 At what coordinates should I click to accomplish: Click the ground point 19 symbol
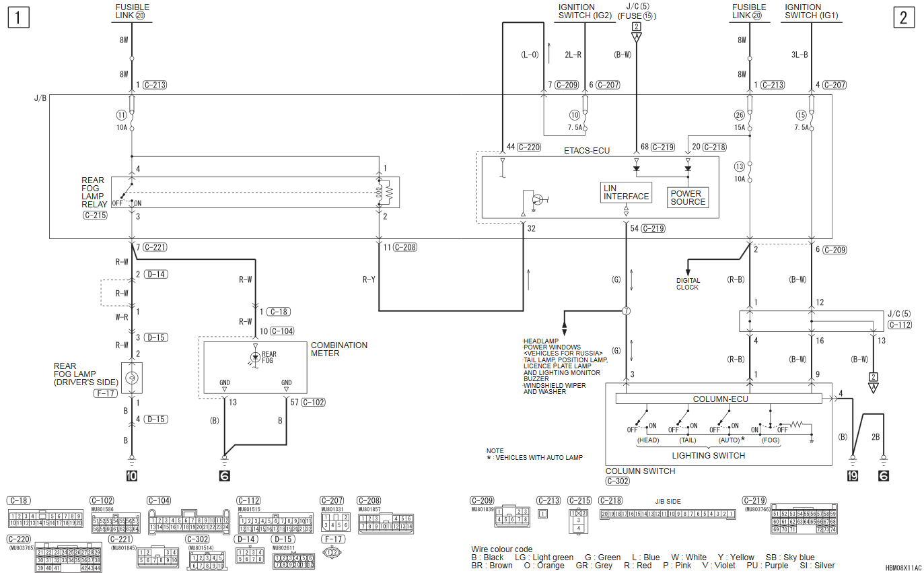click(853, 476)
